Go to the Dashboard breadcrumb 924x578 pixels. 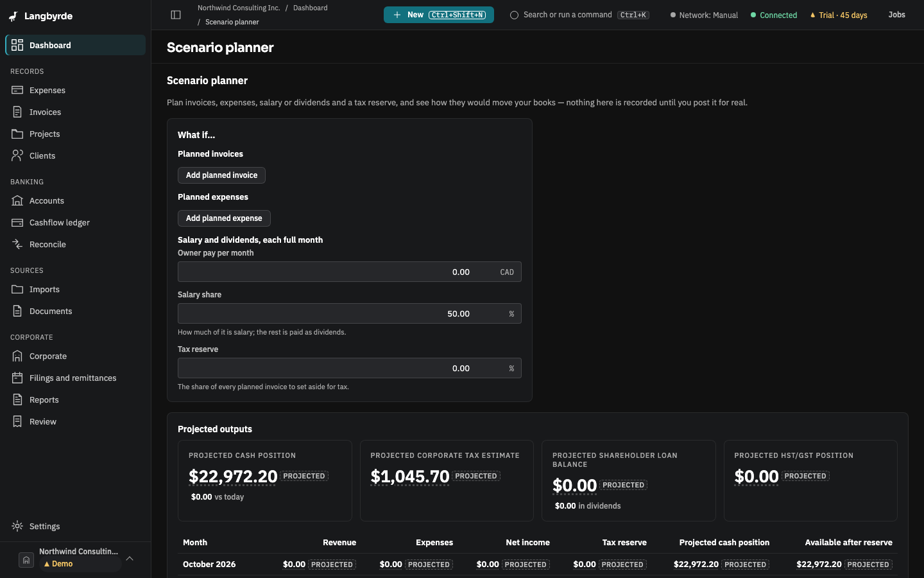311,8
